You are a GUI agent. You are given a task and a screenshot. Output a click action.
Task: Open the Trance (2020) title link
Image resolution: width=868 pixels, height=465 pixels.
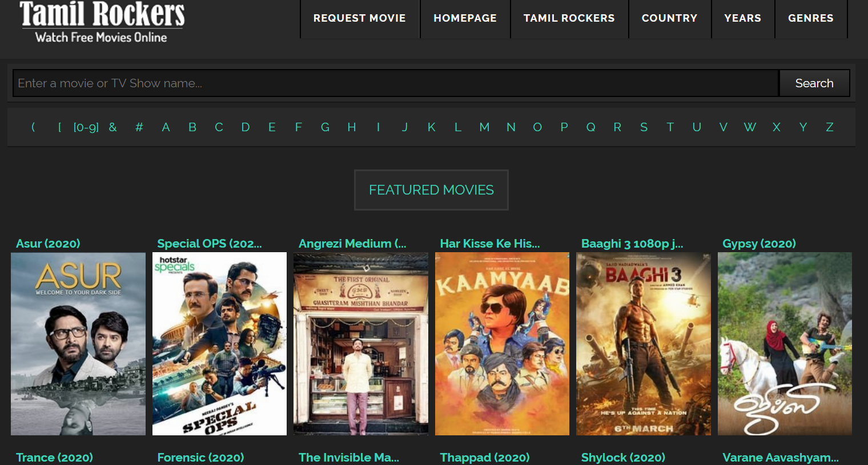pyautogui.click(x=54, y=458)
